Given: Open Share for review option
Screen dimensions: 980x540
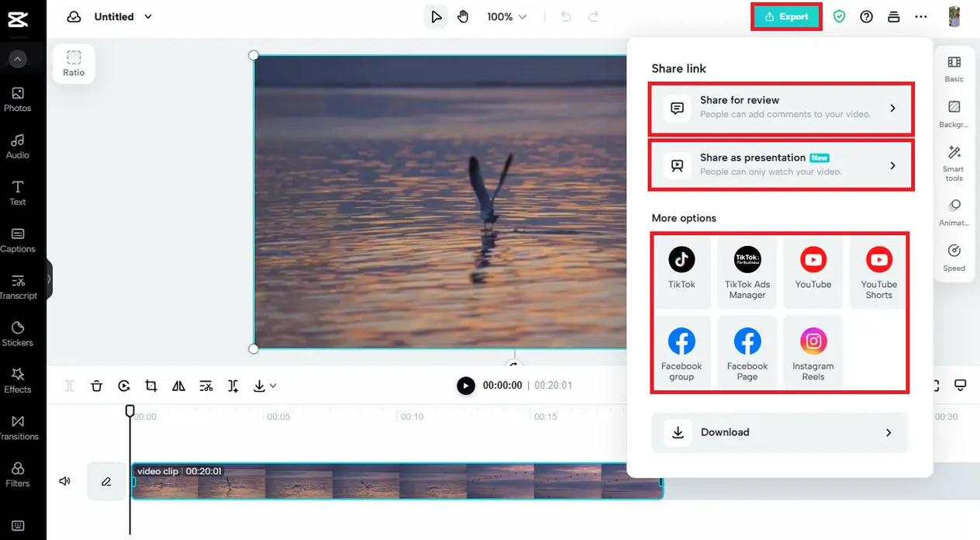Looking at the screenshot, I should (x=781, y=109).
